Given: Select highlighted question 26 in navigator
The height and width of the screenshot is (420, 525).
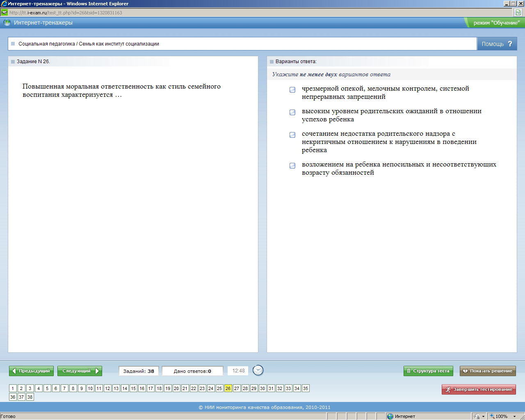Looking at the screenshot, I should point(228,388).
